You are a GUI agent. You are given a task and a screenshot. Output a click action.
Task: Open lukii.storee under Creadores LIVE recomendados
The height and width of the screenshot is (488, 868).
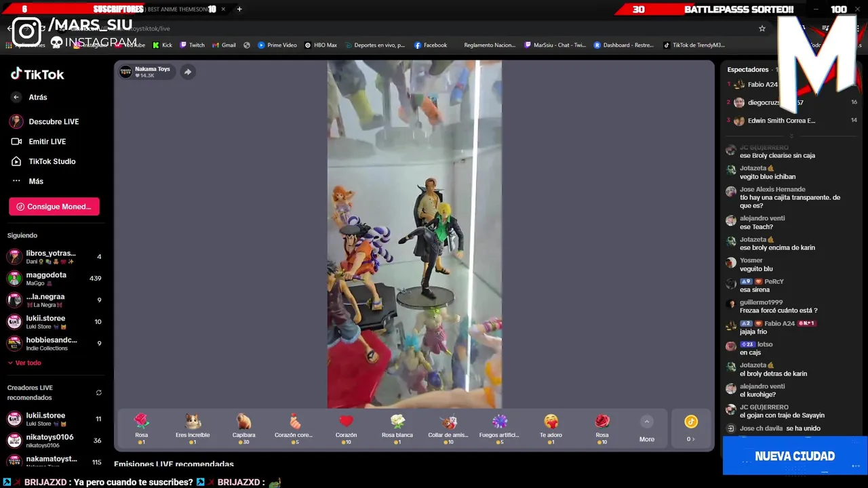point(54,419)
